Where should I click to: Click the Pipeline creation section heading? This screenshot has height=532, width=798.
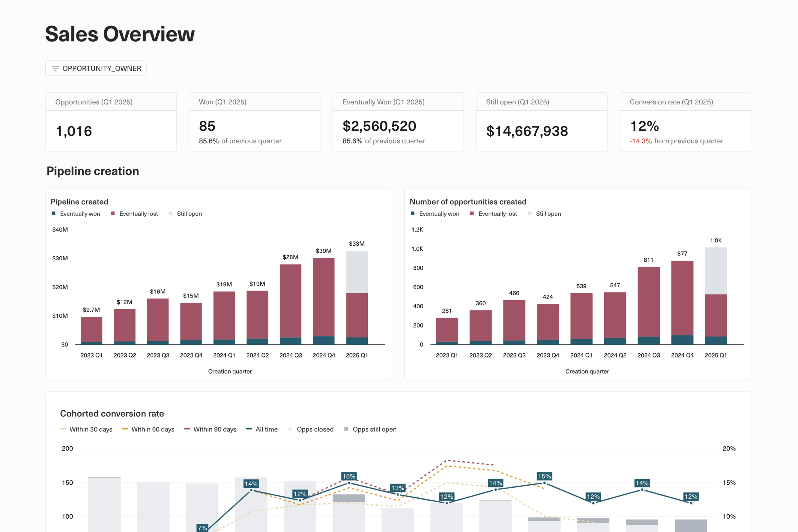point(93,171)
